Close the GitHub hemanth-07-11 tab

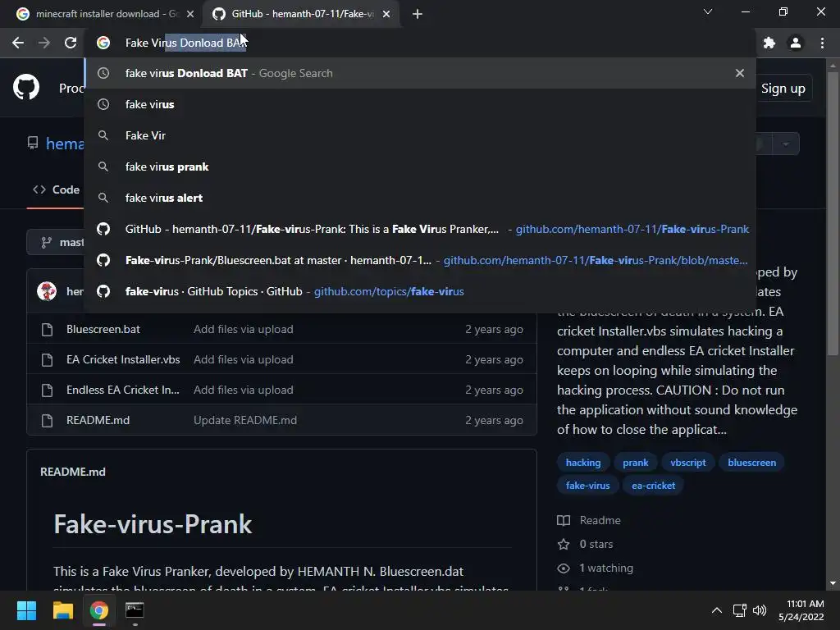click(386, 14)
